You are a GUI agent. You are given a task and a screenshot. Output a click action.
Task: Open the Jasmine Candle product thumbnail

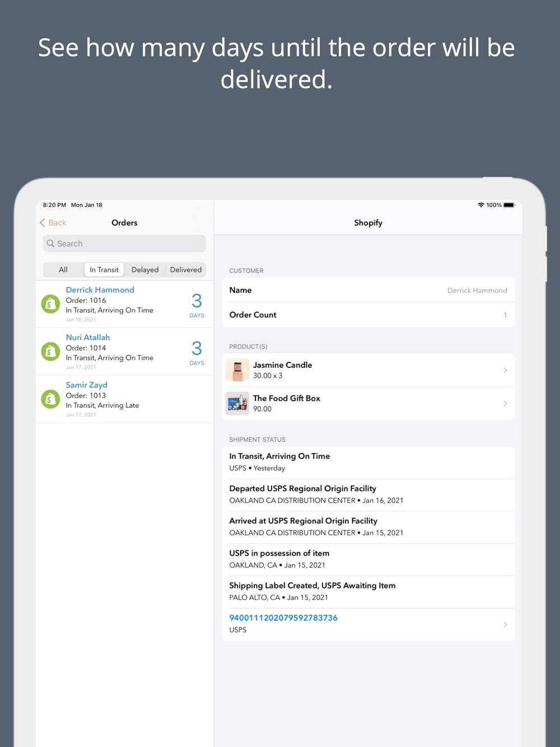point(237,370)
